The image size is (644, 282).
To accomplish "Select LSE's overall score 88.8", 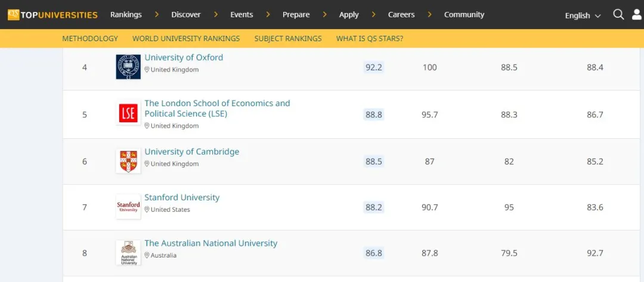I will coord(374,115).
